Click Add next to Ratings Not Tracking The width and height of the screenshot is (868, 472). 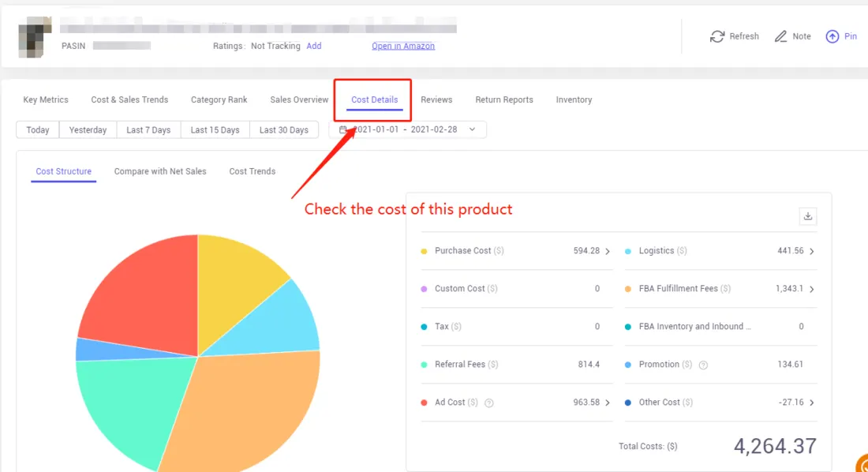[314, 46]
